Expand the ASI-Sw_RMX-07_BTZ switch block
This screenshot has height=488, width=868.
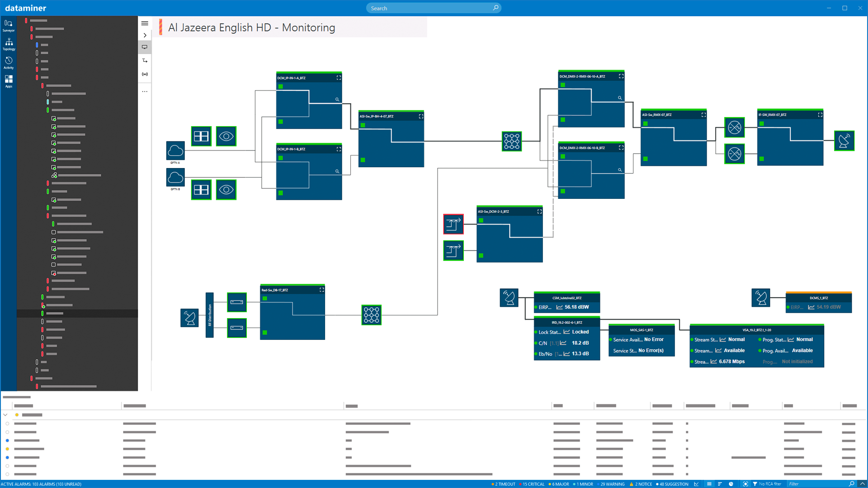point(703,115)
